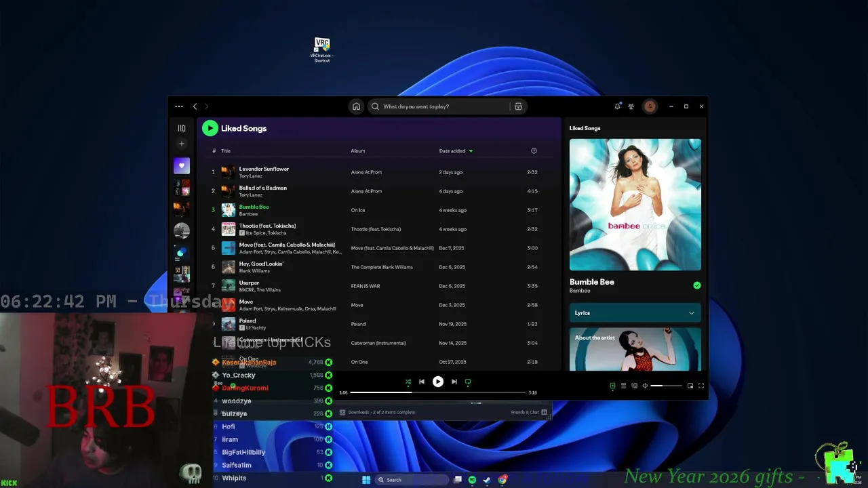The height and width of the screenshot is (488, 868).
Task: Open Bambee artist link in Now Playing
Action: pos(580,291)
